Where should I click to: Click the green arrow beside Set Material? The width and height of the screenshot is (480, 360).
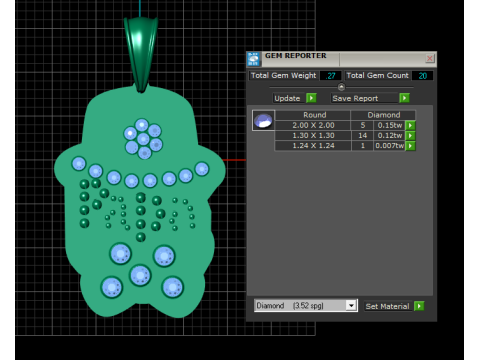point(419,306)
